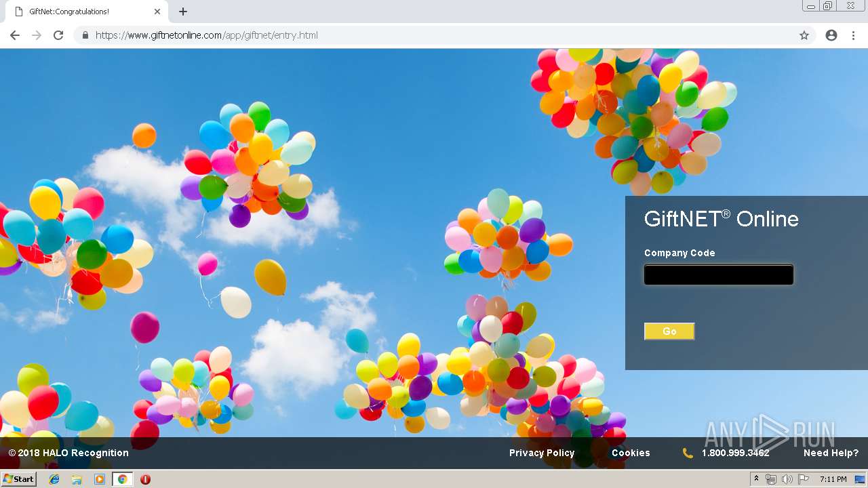Minimize the Chrome browser window
This screenshot has height=488, width=868.
pyautogui.click(x=811, y=5)
